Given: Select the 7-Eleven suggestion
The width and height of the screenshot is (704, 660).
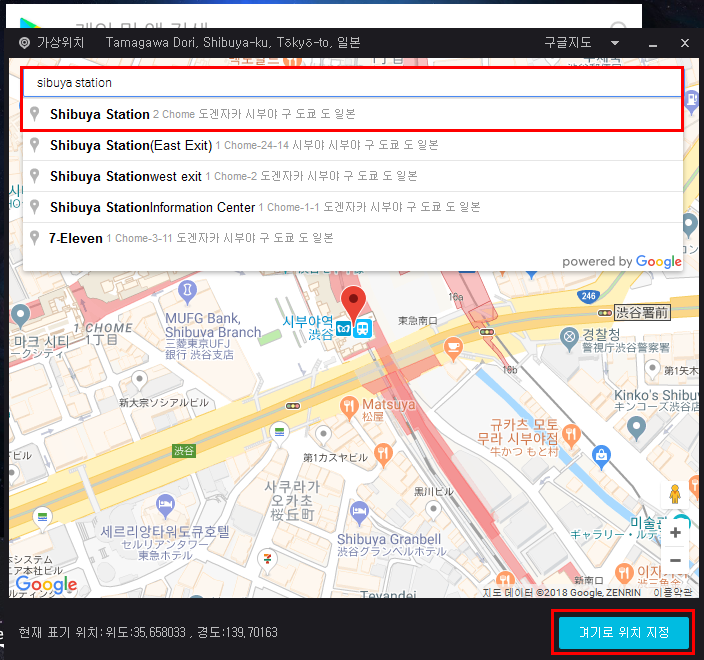Looking at the screenshot, I should click(x=352, y=238).
